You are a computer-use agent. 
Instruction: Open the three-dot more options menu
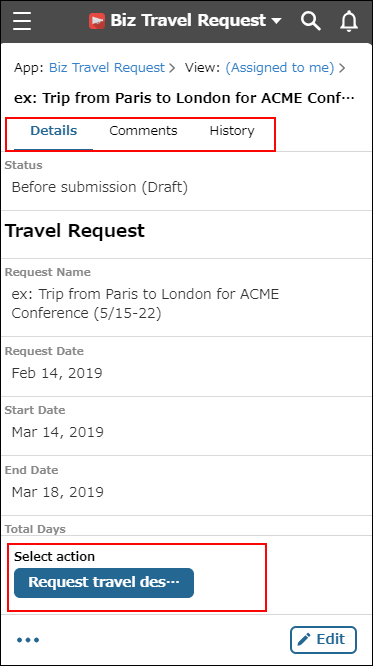pos(28,640)
